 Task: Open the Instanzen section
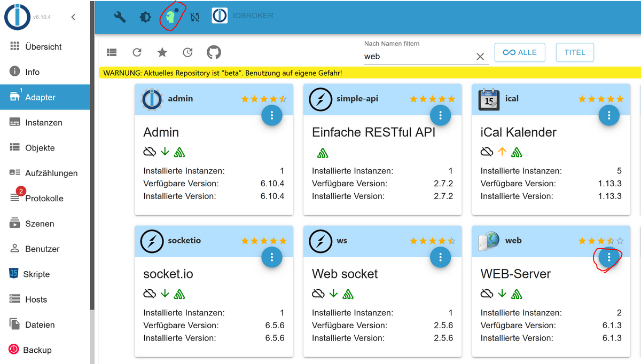pyautogui.click(x=45, y=123)
